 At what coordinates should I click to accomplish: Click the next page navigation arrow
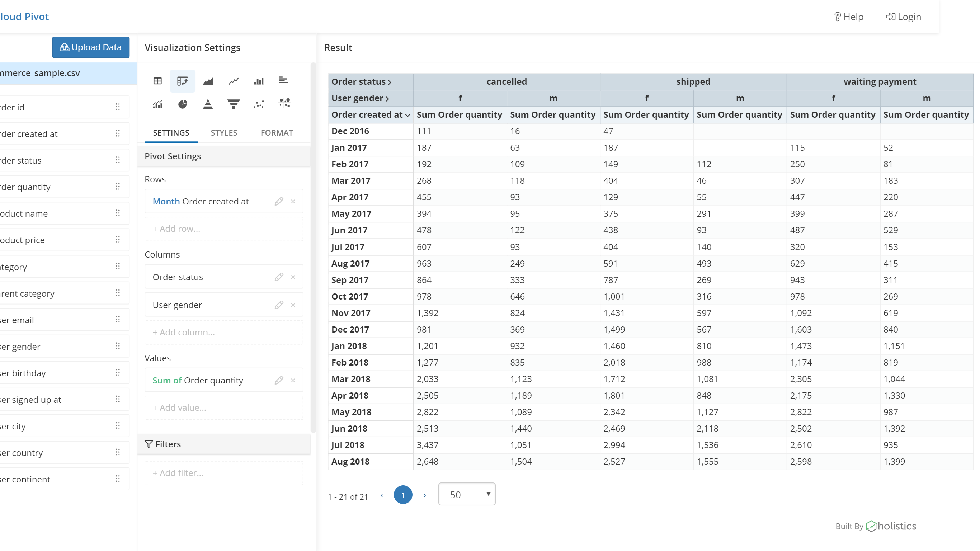425,495
